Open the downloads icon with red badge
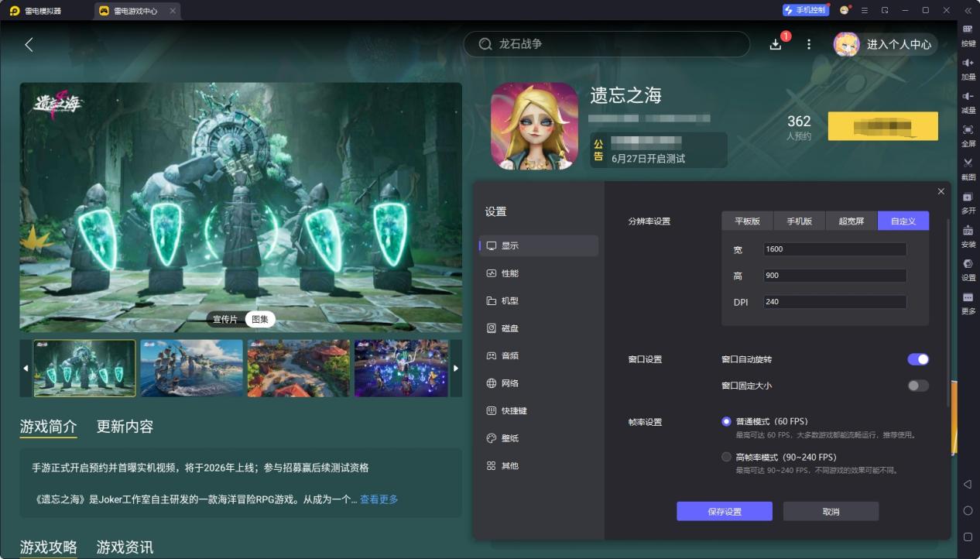 tap(776, 44)
